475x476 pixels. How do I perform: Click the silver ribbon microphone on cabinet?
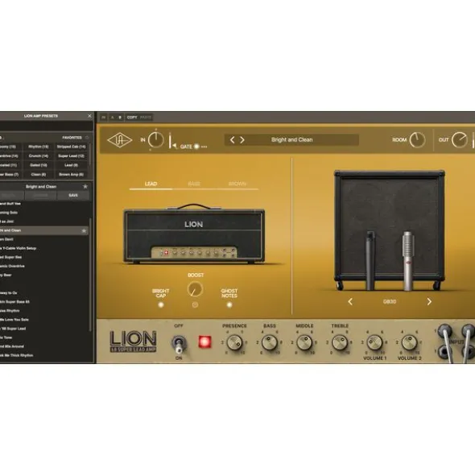point(408,260)
